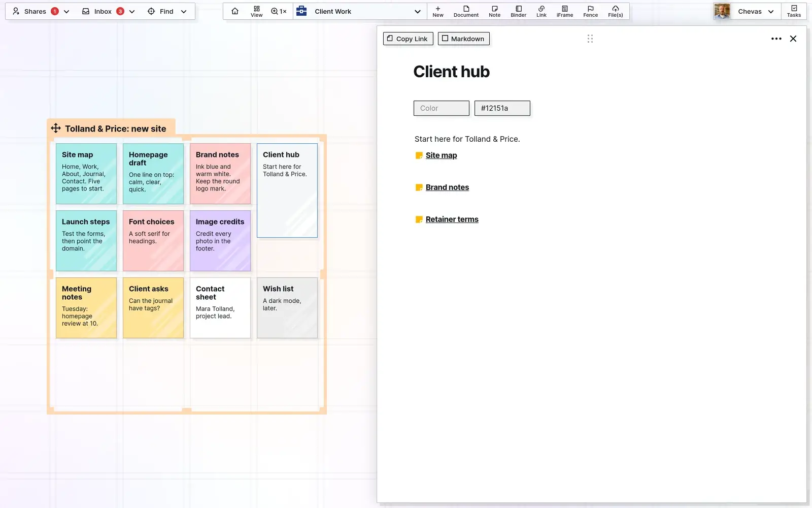
Task: Create a new Document from toolbar
Action: click(x=466, y=11)
